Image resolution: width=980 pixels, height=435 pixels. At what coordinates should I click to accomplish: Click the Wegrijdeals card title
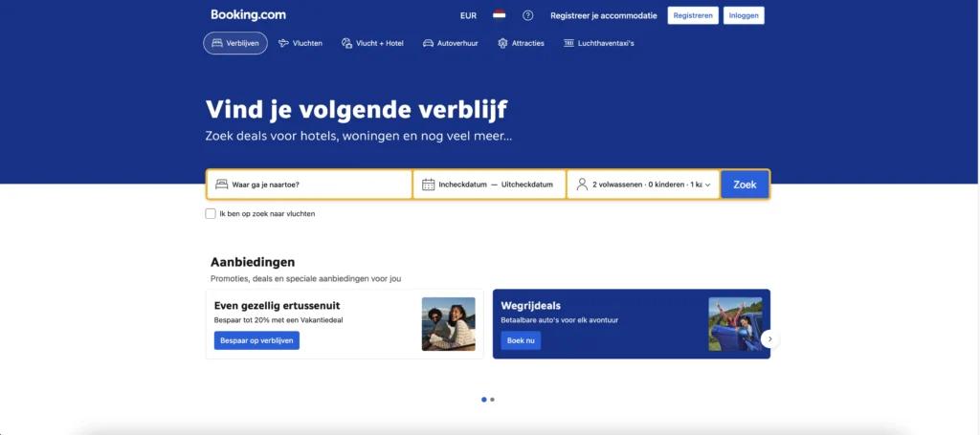530,306
